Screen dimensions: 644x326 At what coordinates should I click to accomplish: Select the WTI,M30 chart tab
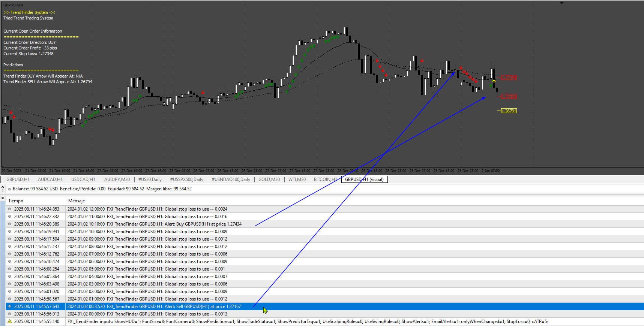(x=297, y=179)
